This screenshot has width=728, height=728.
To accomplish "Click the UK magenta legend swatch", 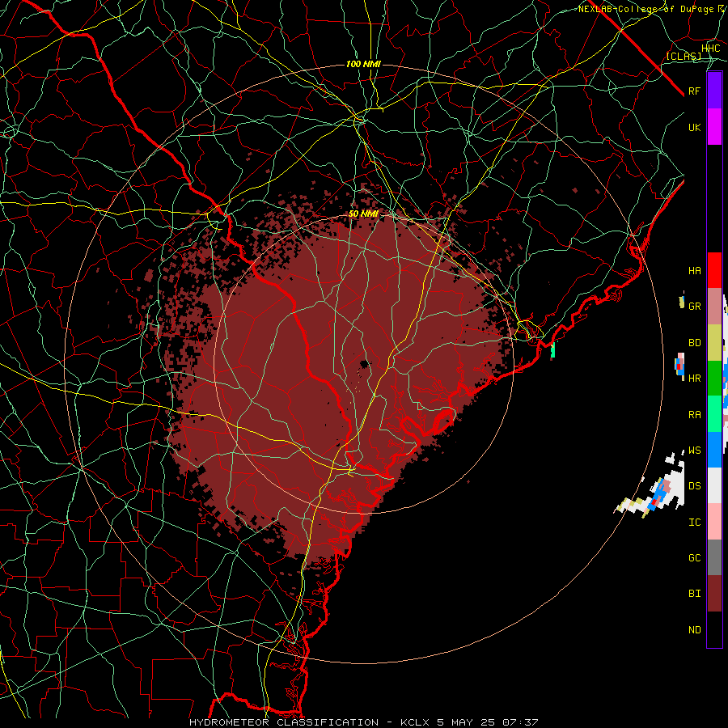I will (714, 127).
